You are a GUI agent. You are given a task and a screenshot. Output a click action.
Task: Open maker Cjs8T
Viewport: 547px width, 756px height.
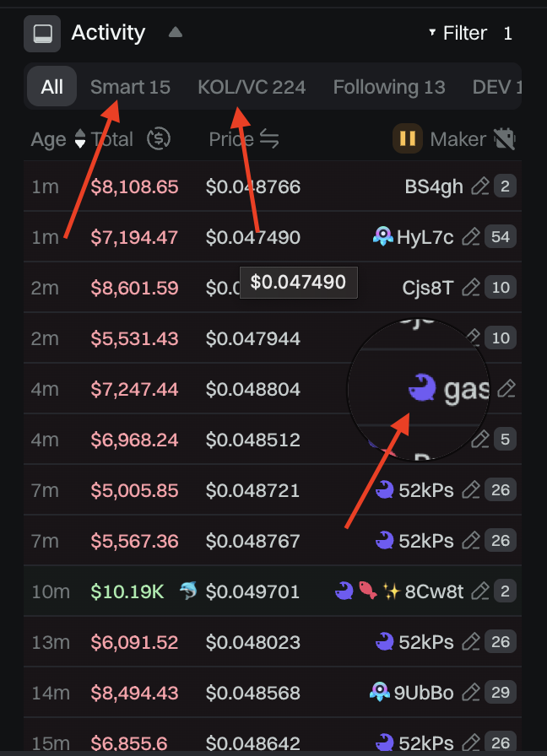click(x=428, y=288)
